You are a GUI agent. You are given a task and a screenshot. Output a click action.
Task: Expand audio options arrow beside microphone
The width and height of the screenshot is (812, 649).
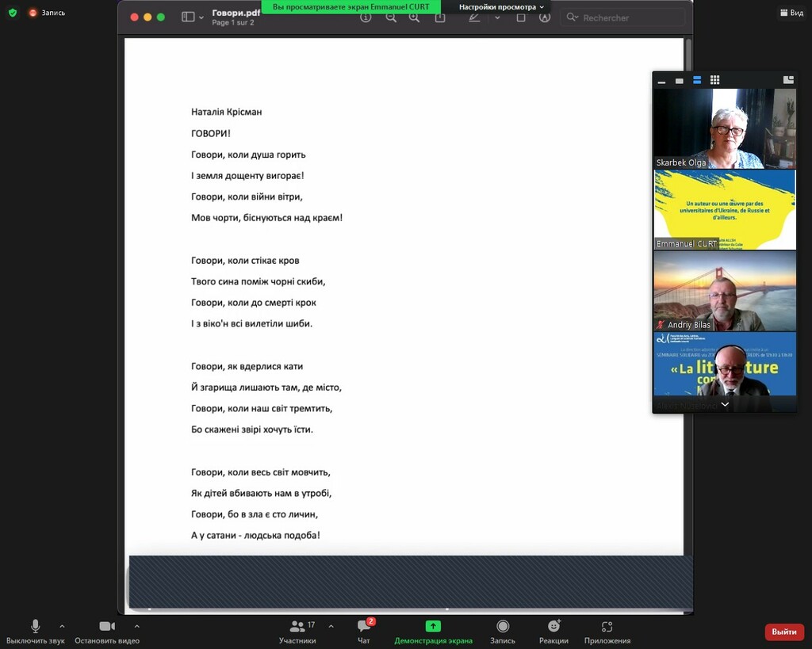62,626
